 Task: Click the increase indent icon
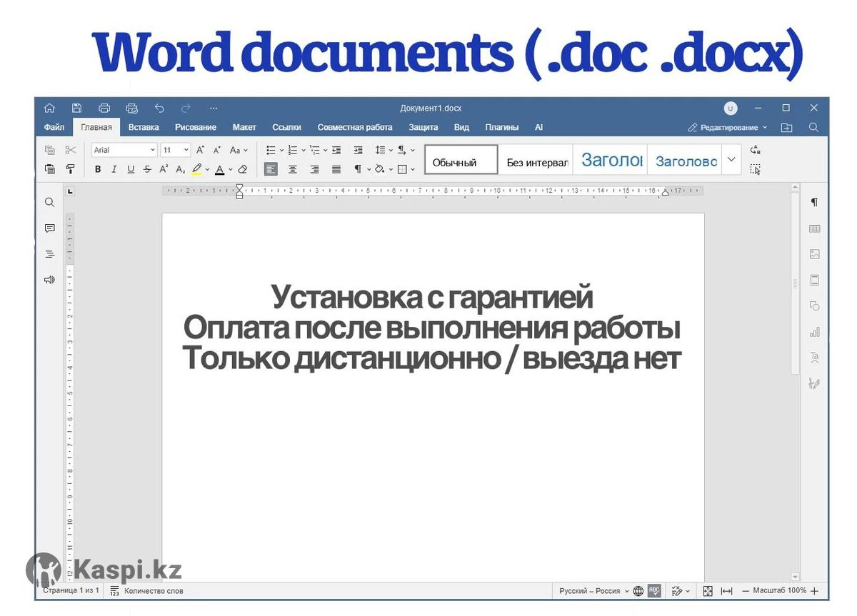358,150
